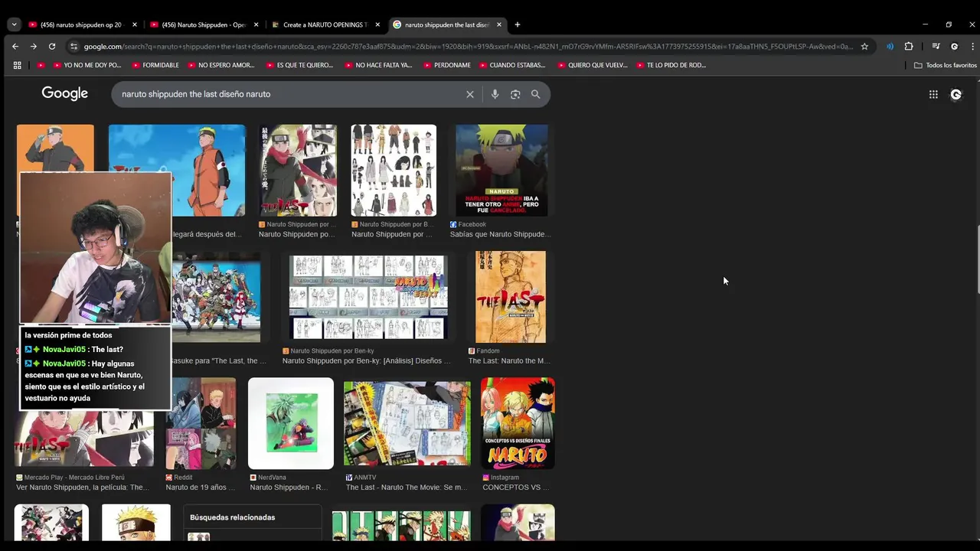The image size is (980, 551).
Task: Open 'ES QUE TE QUIERO...' bookmark
Action: [x=299, y=65]
